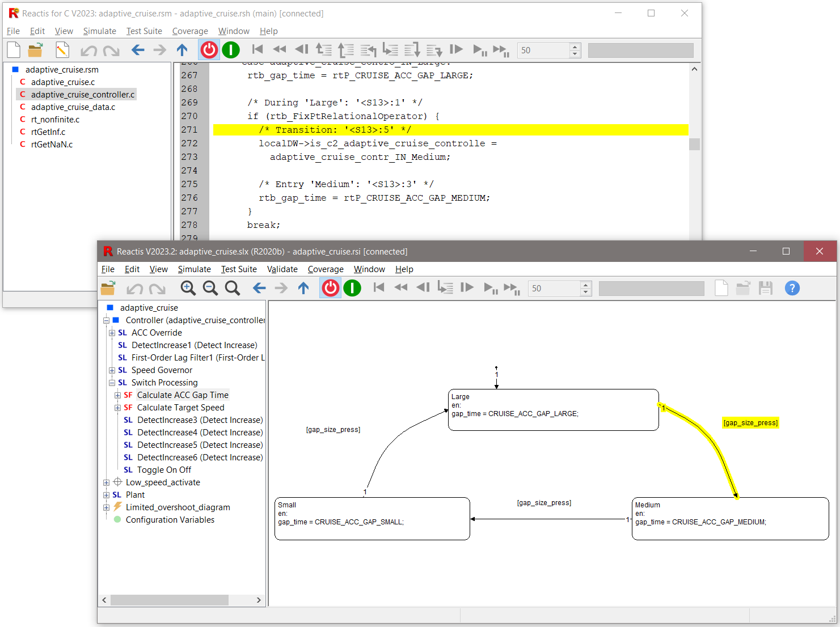Open File menu in Reactis for C window
840x627 pixels.
click(13, 31)
